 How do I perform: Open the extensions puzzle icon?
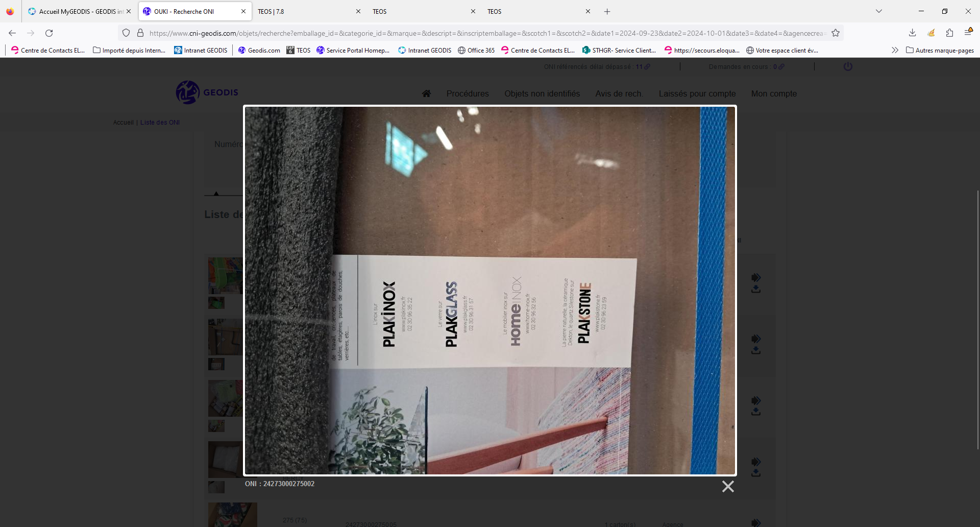coord(949,33)
